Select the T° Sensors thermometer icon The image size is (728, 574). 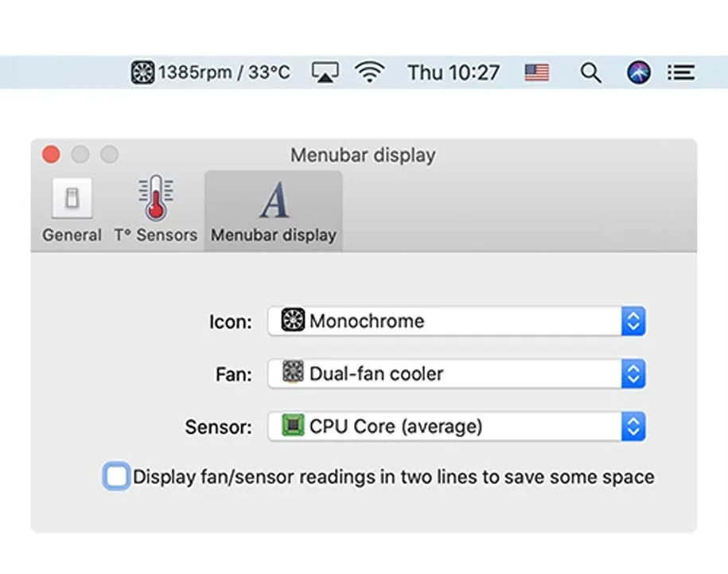coord(155,199)
